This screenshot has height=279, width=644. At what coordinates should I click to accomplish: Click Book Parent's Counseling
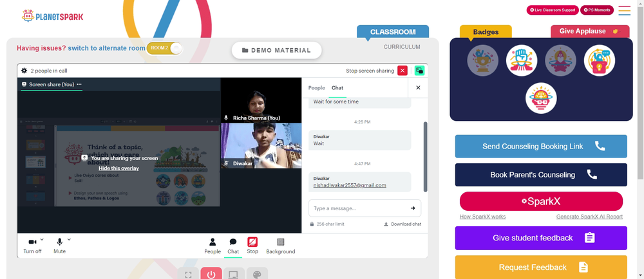541,175
